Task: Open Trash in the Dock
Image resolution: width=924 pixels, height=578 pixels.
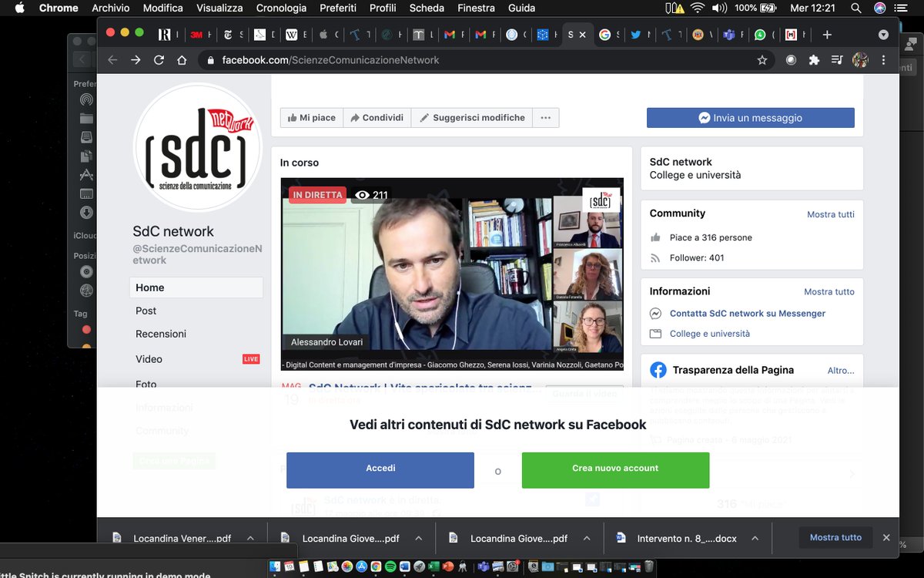Action: pos(649,566)
